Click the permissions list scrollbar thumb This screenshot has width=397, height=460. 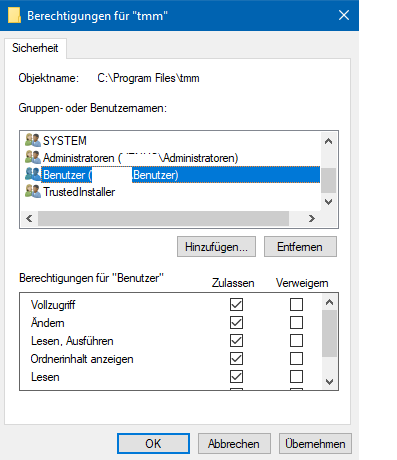(x=329, y=334)
